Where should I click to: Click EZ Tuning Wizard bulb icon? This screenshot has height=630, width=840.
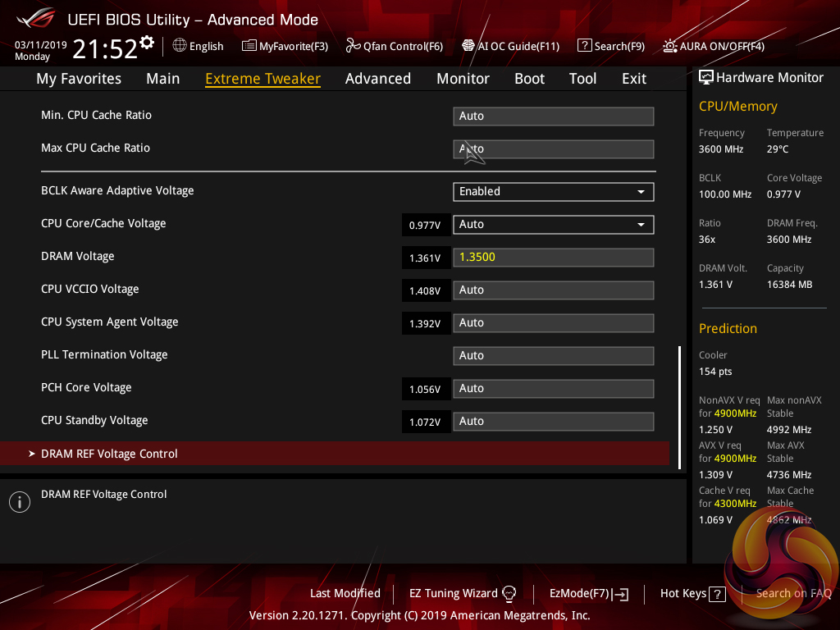tap(509, 593)
